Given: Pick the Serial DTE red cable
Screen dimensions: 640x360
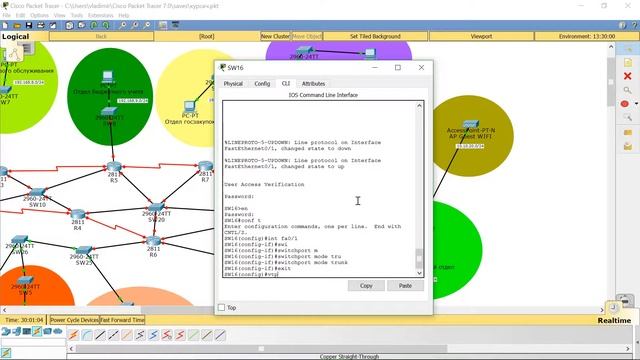Looking at the screenshot, I should pos(180,335).
